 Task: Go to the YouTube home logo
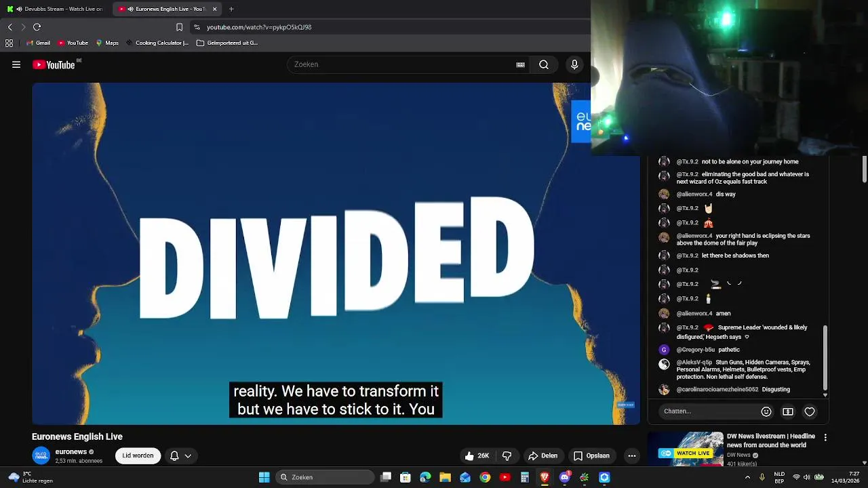pyautogui.click(x=54, y=65)
